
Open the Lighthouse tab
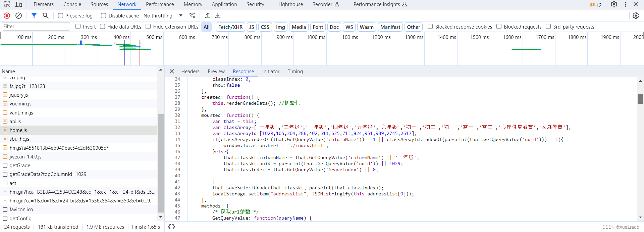click(290, 4)
